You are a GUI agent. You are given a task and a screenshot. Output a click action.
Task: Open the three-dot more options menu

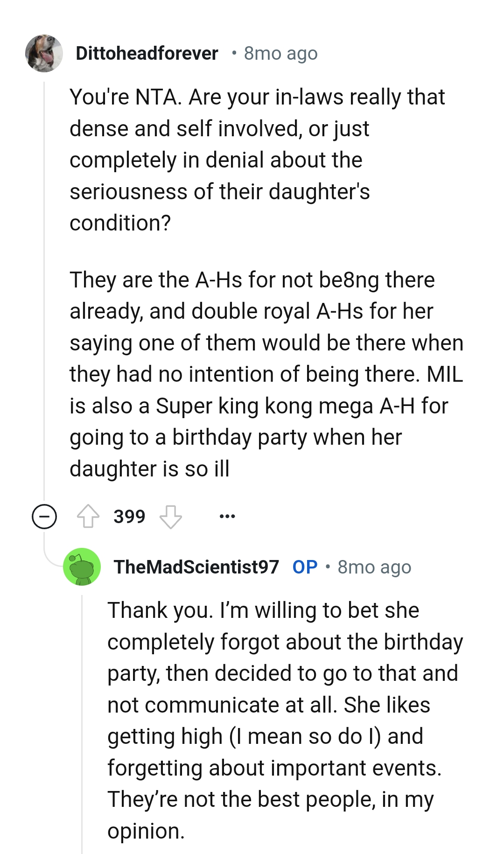click(x=227, y=517)
